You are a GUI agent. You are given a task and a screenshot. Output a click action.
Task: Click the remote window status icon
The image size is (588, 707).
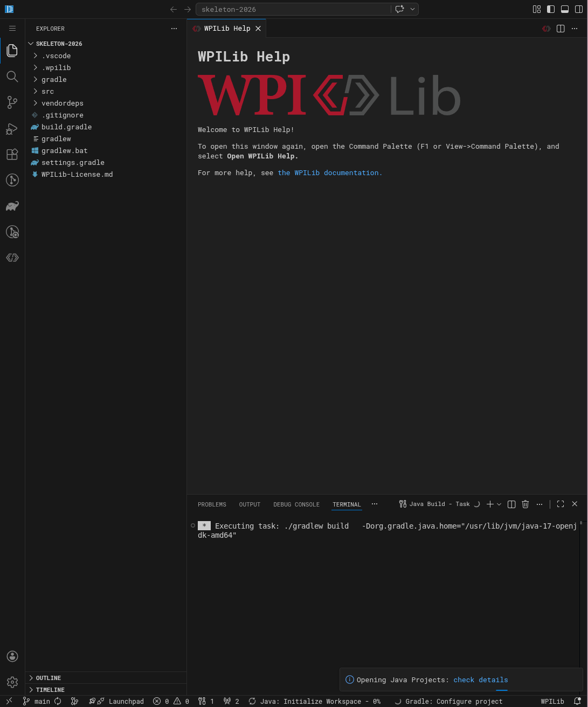(9, 701)
